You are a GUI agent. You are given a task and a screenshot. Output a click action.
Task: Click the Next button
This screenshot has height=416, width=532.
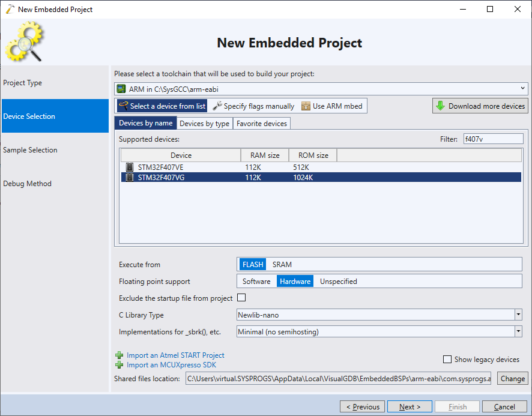click(410, 406)
